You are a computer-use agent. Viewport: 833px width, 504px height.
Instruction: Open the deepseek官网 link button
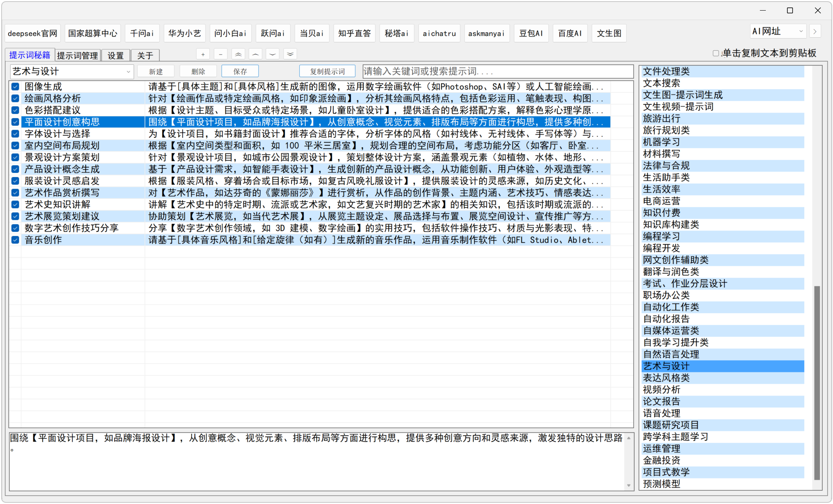[33, 33]
